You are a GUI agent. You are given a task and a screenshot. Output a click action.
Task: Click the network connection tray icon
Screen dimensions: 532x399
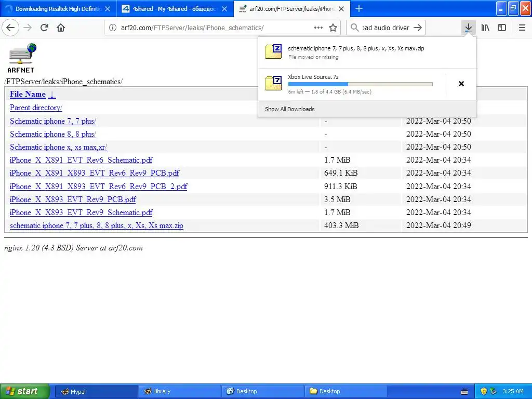coord(494,391)
